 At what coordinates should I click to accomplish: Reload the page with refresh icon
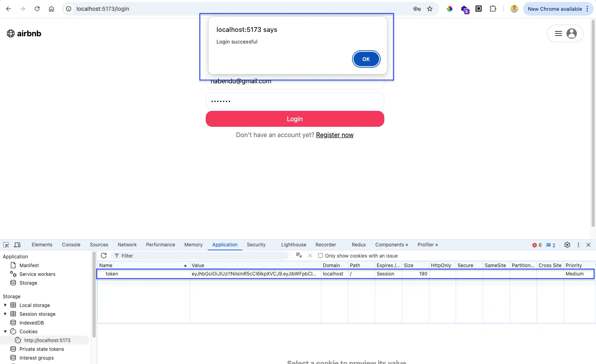pos(37,9)
